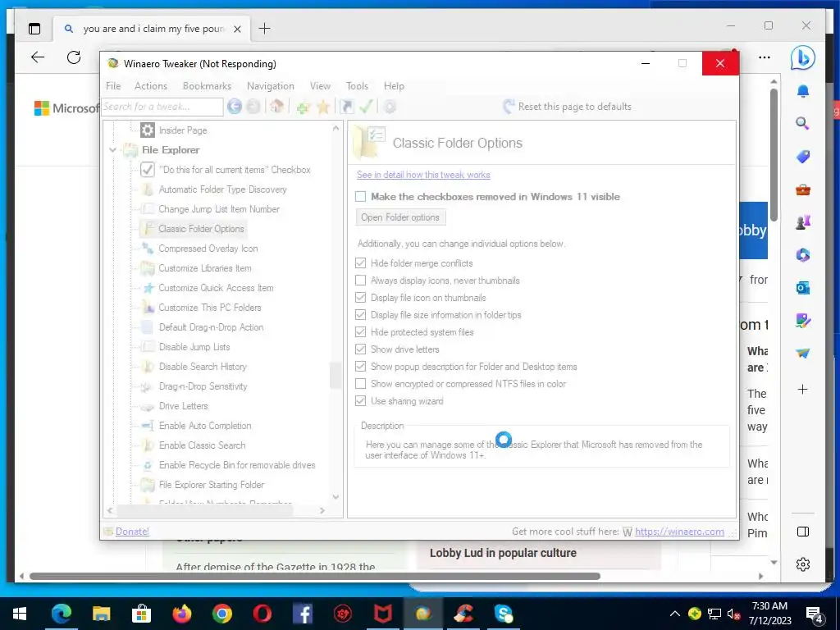
Task: Select Compressed Overlay Icon tweak
Action: tap(208, 249)
